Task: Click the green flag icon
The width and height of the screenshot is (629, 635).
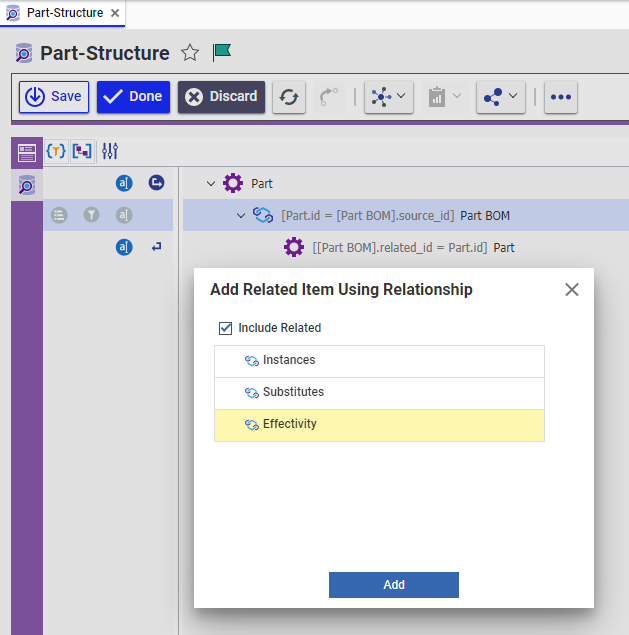Action: (x=222, y=53)
